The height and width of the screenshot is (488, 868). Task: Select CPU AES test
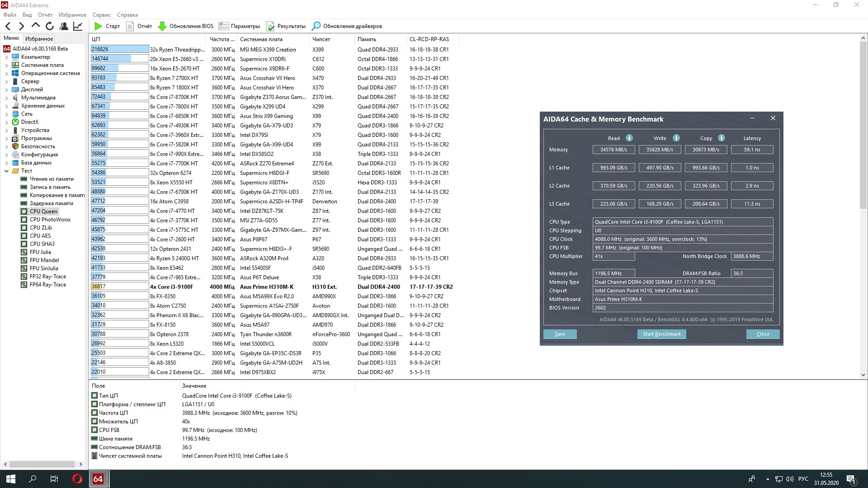tap(40, 236)
